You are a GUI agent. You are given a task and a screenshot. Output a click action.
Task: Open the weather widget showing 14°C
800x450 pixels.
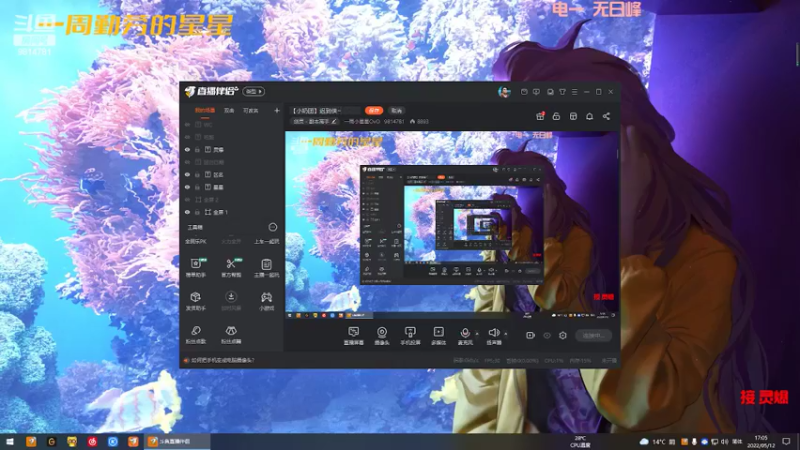click(x=653, y=441)
